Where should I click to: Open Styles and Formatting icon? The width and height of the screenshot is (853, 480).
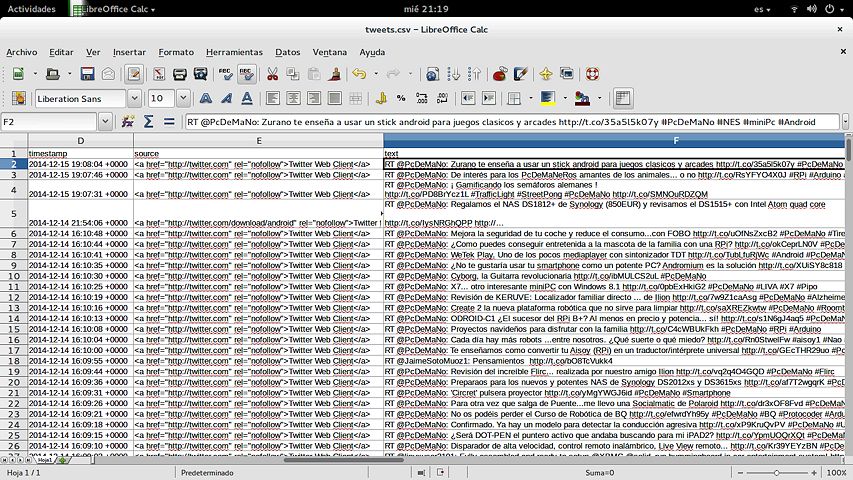coord(19,99)
